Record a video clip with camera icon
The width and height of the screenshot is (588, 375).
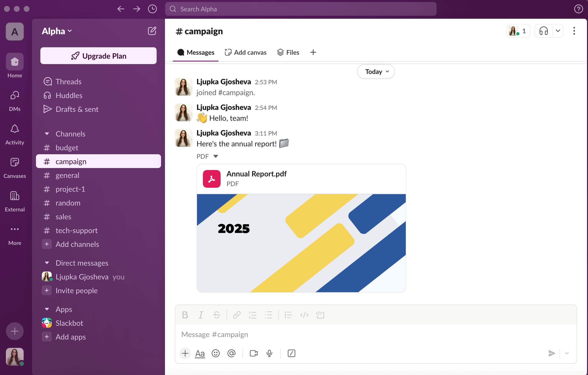tap(254, 353)
